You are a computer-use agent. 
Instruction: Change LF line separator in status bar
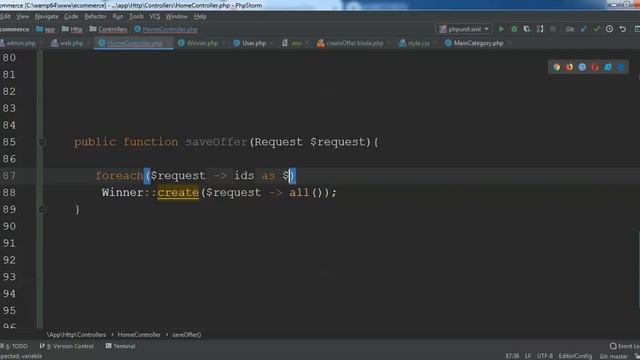click(528, 356)
